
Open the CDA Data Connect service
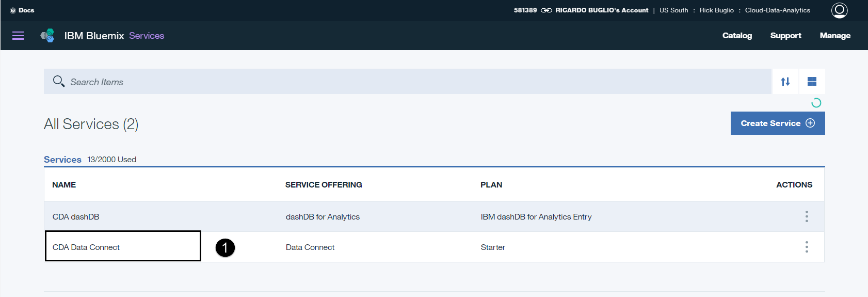(86, 247)
